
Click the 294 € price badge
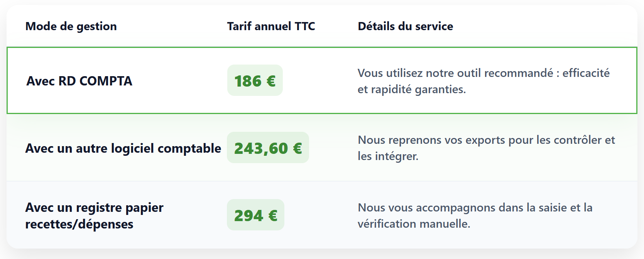point(255,215)
